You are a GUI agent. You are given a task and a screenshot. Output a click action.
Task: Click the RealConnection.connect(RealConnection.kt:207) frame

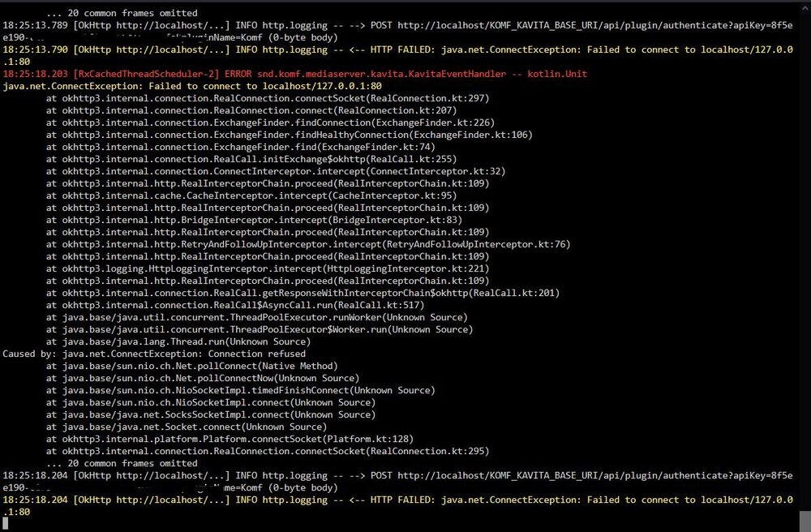pos(251,110)
